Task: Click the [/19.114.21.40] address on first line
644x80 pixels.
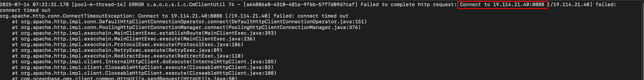Action: [570, 4]
